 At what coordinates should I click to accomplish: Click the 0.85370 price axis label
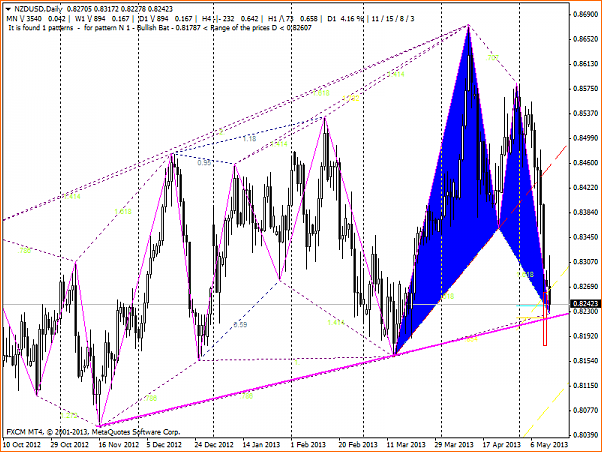coord(585,113)
